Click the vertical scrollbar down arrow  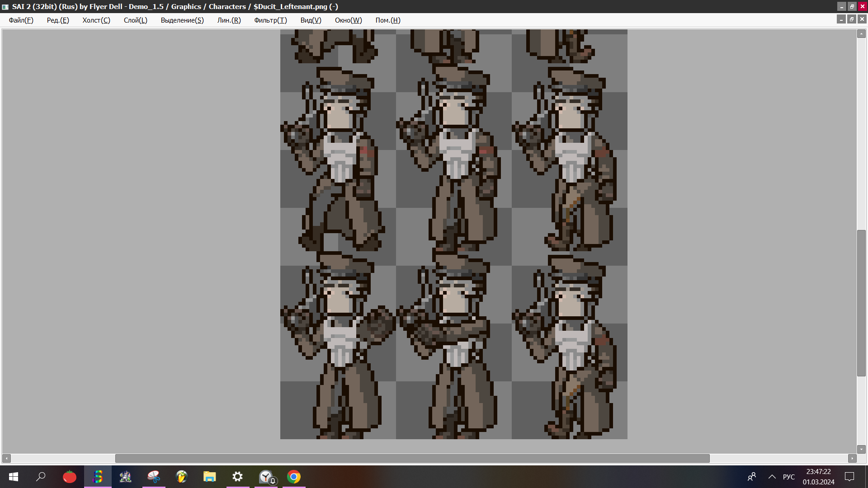point(861,449)
